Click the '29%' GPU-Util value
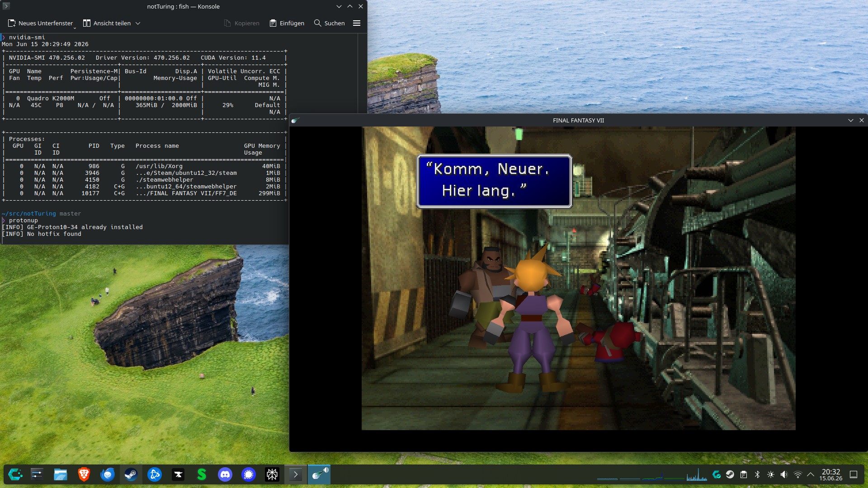The image size is (868, 488). tap(228, 105)
